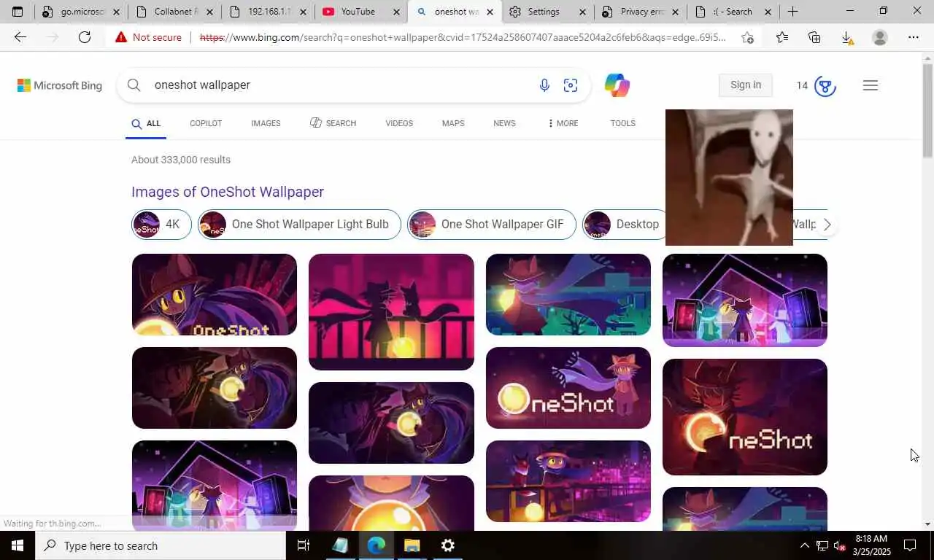This screenshot has height=560, width=934.
Task: Open visual search camera icon
Action: point(571,85)
